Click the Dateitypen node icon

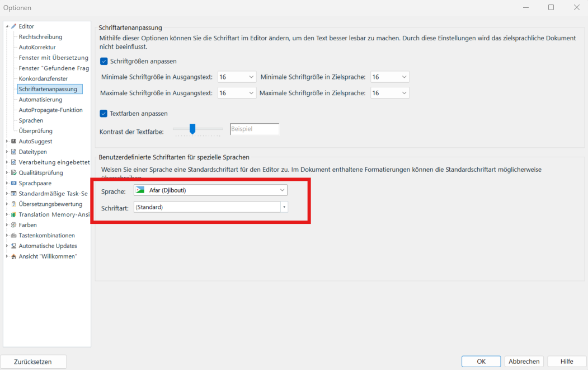coord(14,152)
